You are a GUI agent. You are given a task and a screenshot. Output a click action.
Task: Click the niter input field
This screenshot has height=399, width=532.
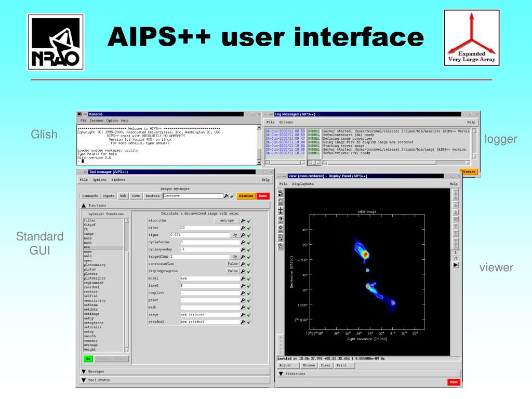[x=210, y=228]
